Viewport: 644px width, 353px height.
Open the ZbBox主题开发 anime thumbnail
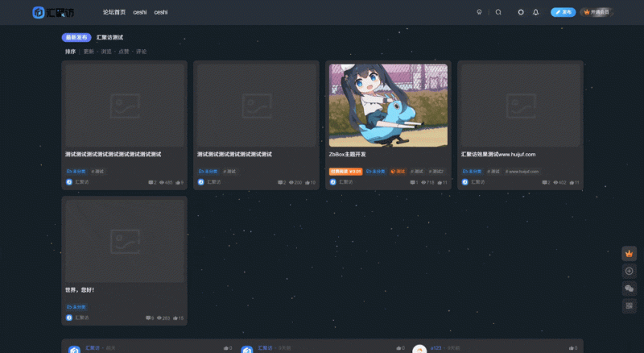pos(388,105)
